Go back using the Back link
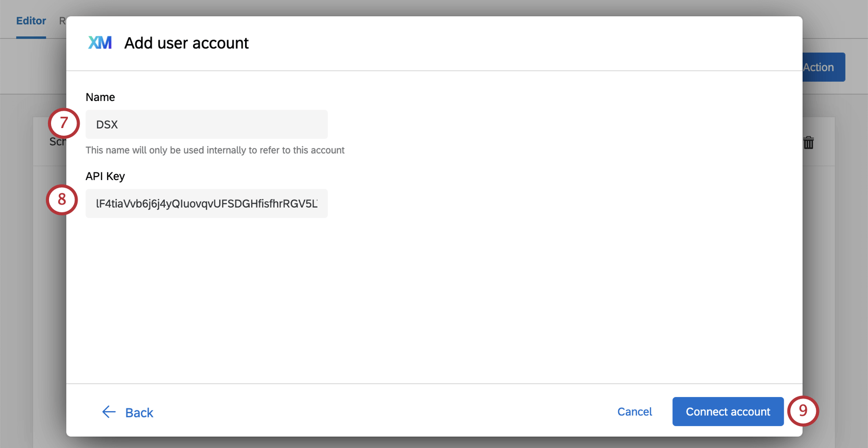The image size is (868, 448). click(x=139, y=412)
